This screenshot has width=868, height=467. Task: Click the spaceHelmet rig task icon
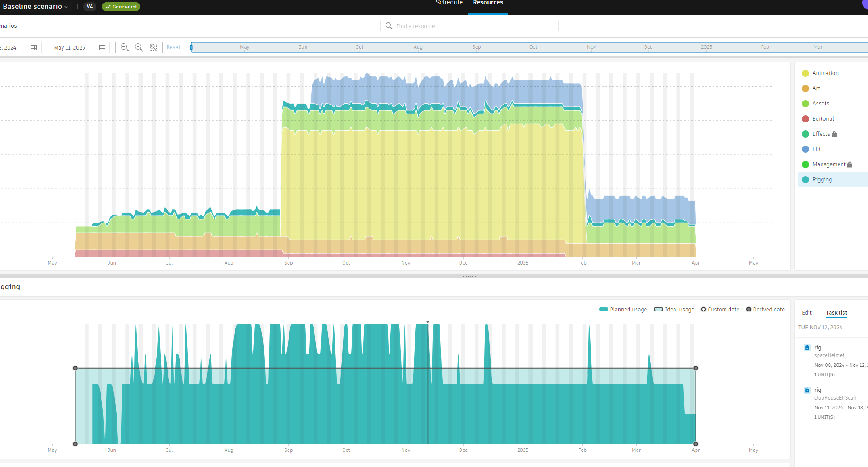[807, 348]
